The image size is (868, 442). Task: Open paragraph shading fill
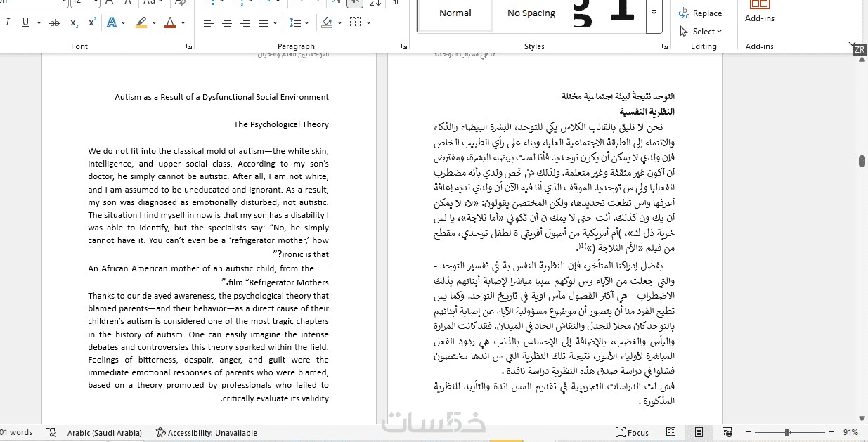pyautogui.click(x=326, y=22)
